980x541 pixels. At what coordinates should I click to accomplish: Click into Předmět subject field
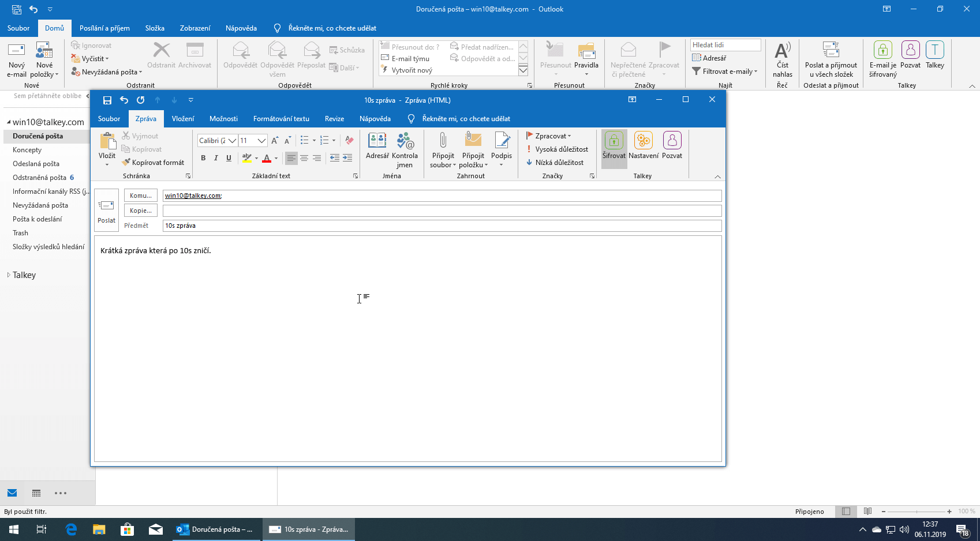tap(442, 226)
